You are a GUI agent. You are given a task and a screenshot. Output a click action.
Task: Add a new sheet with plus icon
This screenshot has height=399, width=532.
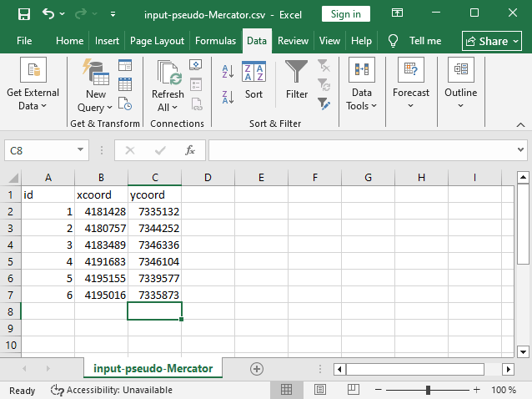(x=257, y=369)
